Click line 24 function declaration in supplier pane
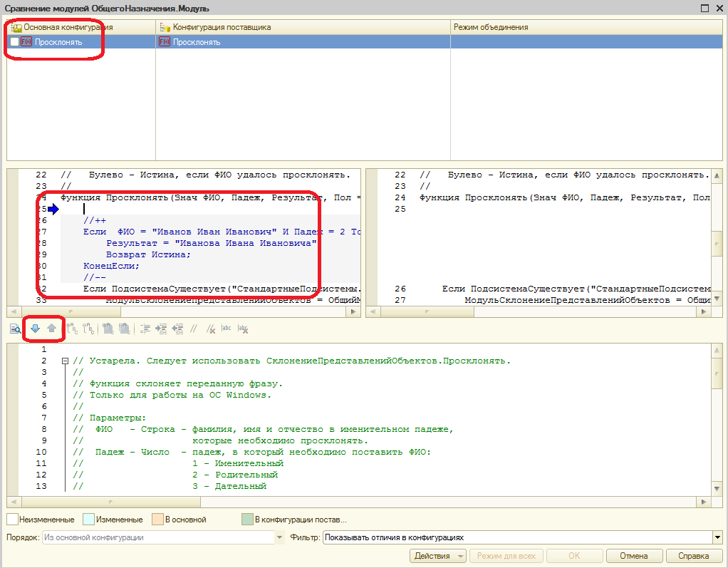The width and height of the screenshot is (728, 568). pyautogui.click(x=565, y=198)
